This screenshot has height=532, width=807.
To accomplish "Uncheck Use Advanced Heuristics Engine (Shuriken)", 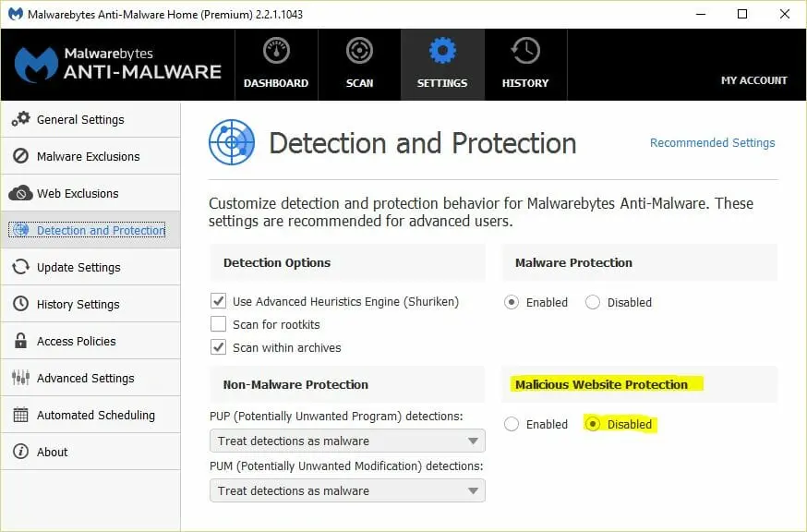I will (x=219, y=301).
